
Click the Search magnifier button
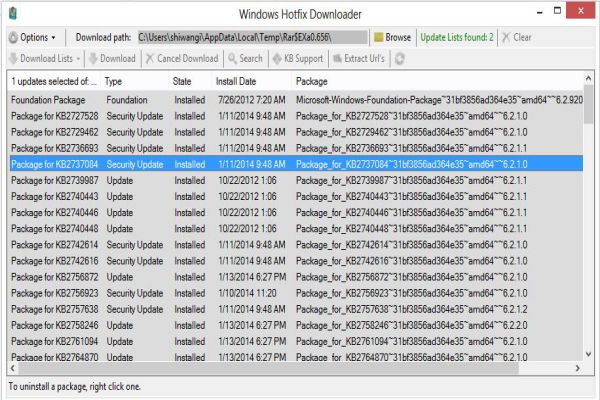(245, 59)
